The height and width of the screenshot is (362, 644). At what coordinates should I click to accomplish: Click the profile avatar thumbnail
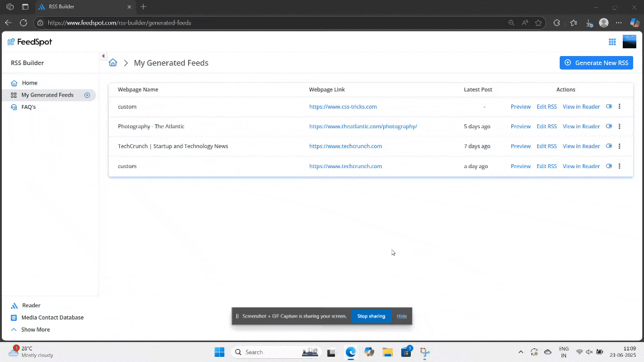click(x=629, y=42)
